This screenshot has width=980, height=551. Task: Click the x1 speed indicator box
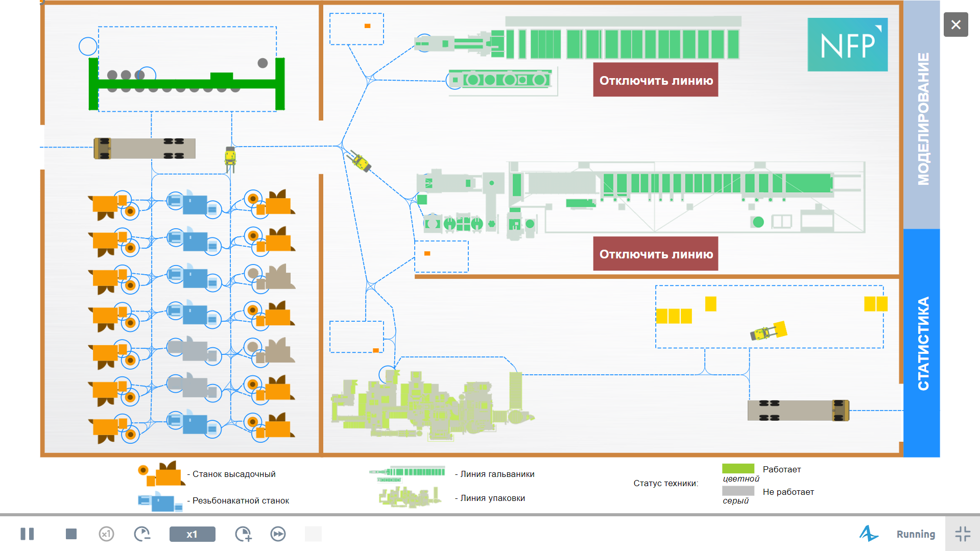192,534
